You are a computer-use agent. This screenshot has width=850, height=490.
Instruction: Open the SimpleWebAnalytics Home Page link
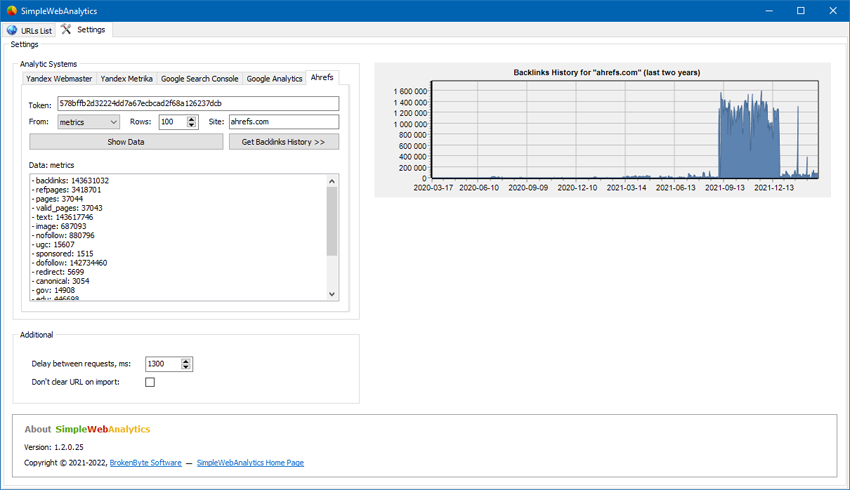[250, 463]
